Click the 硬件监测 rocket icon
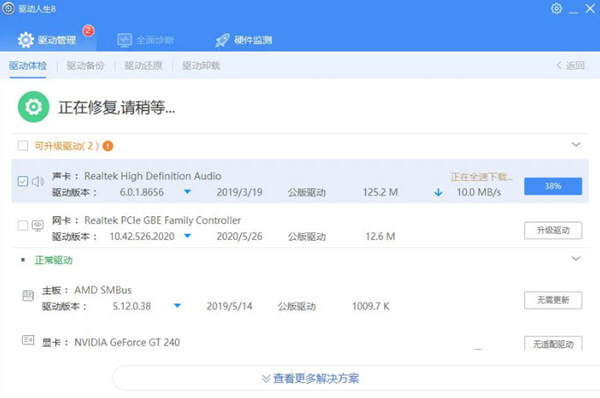The height and width of the screenshot is (398, 600). pos(222,40)
